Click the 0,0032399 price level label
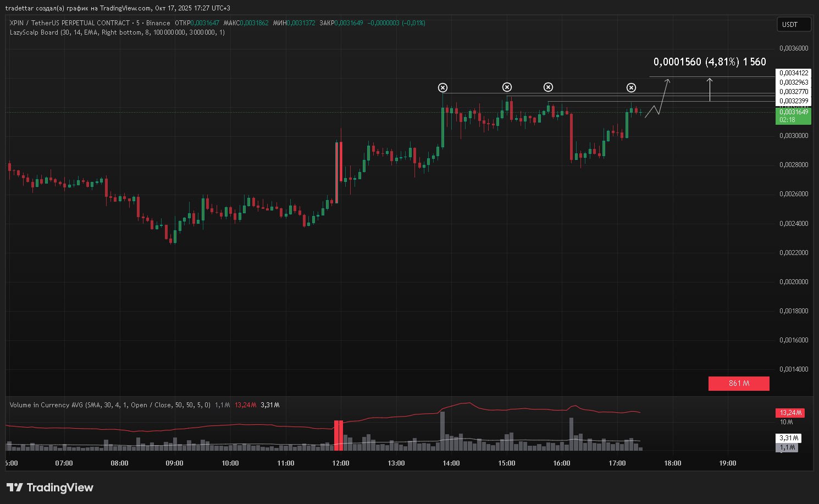This screenshot has width=819, height=504. point(793,101)
